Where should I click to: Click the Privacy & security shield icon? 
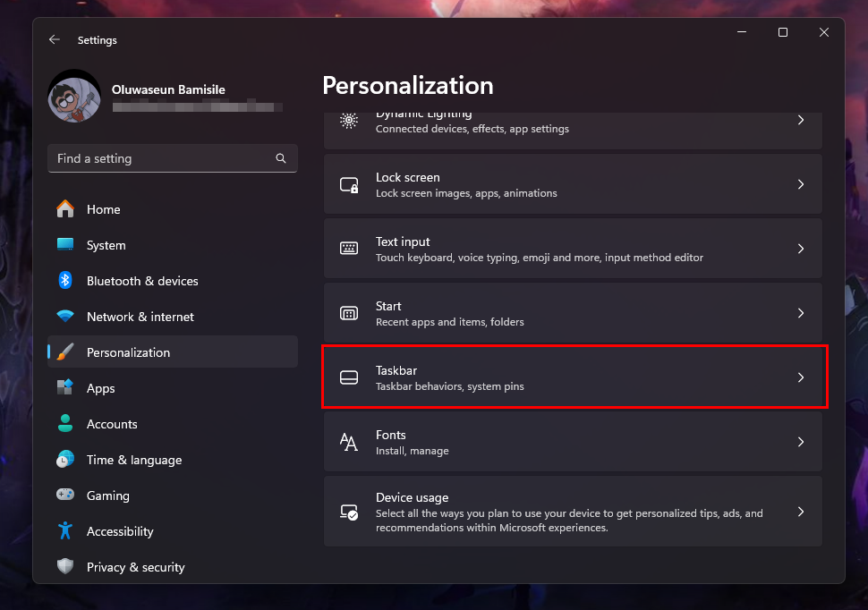coord(65,566)
